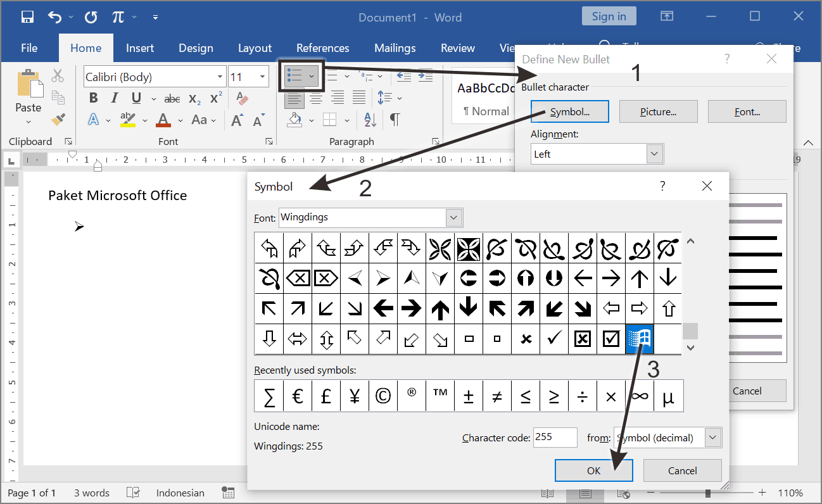Choose the infinity symbol from recently used
This screenshot has width=822, height=504.
coord(640,396)
